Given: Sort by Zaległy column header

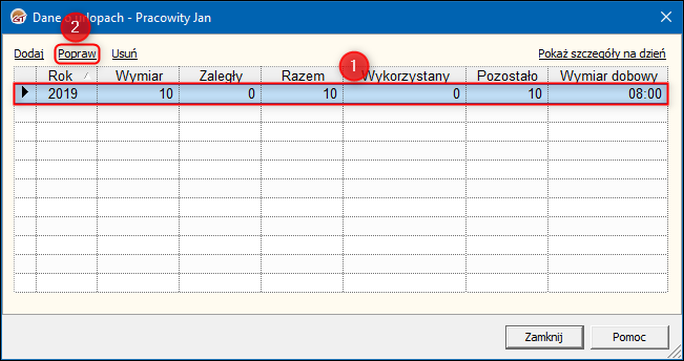Looking at the screenshot, I should 221,76.
